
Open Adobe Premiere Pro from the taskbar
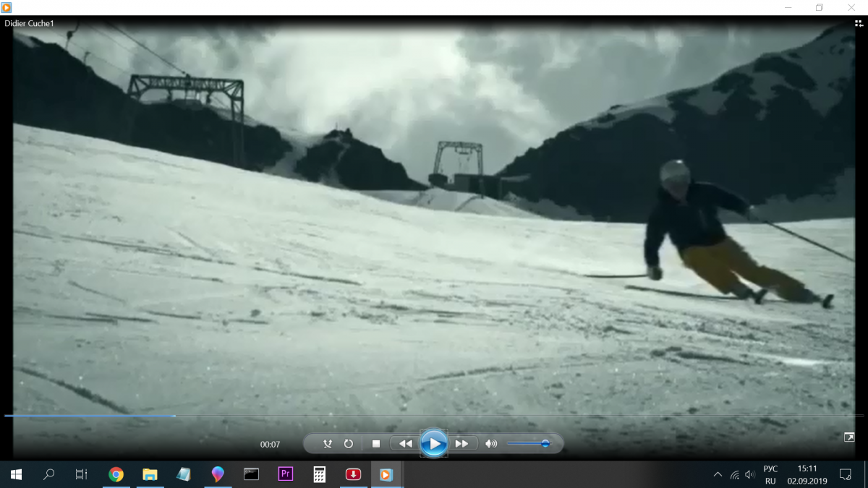tap(285, 474)
